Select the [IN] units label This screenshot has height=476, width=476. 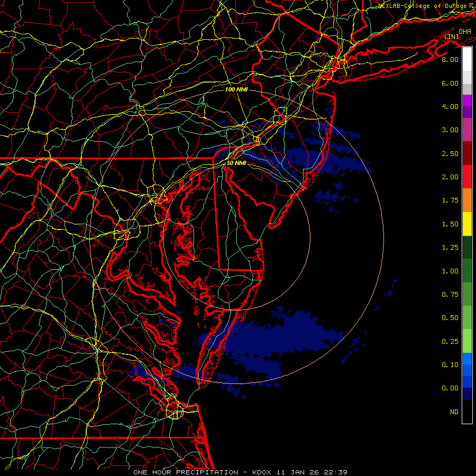point(452,37)
